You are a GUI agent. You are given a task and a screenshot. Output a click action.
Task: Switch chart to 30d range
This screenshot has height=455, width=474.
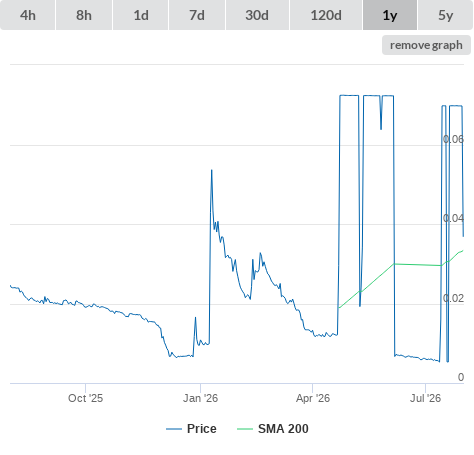[x=257, y=15]
